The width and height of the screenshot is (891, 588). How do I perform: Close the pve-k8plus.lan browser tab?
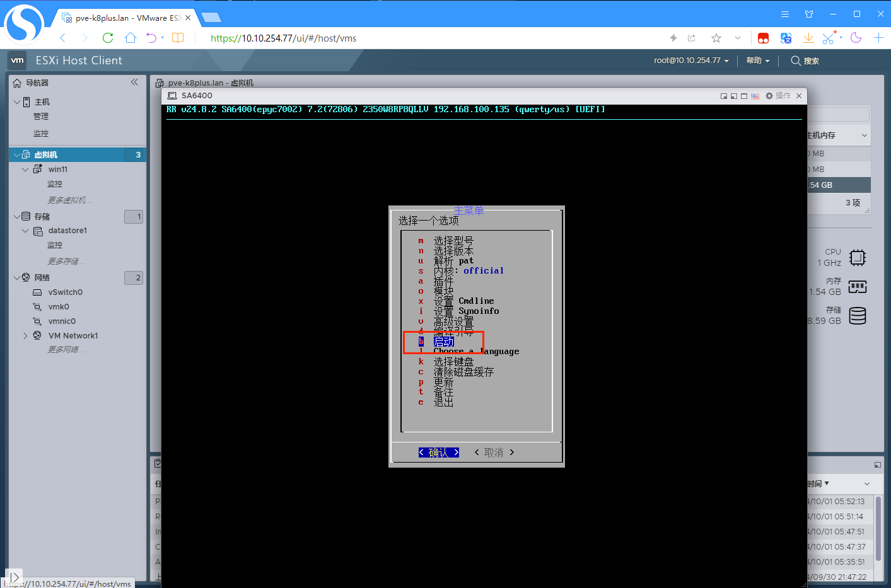pos(188,18)
